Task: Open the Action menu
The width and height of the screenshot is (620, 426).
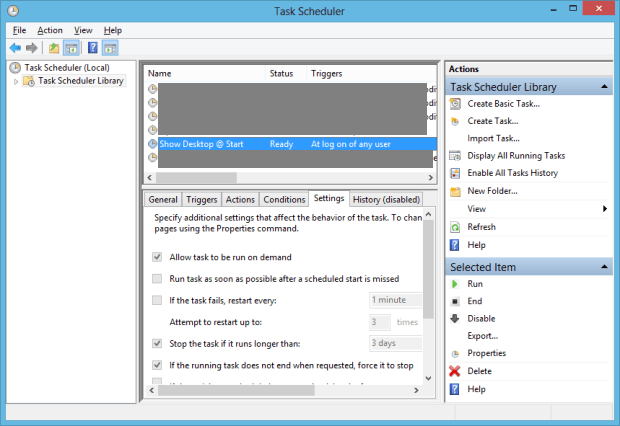Action: pyautogui.click(x=50, y=30)
